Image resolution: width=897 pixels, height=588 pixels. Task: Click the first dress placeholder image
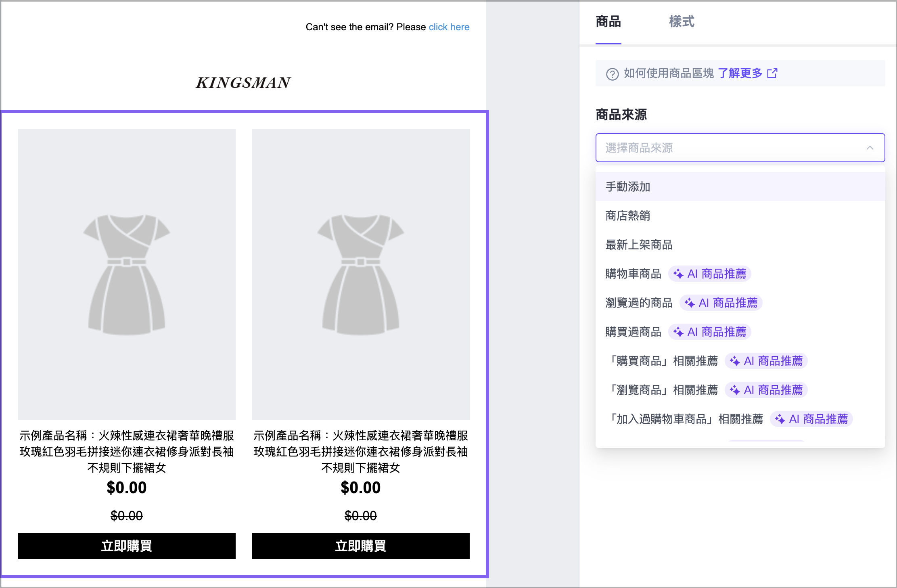click(x=126, y=274)
